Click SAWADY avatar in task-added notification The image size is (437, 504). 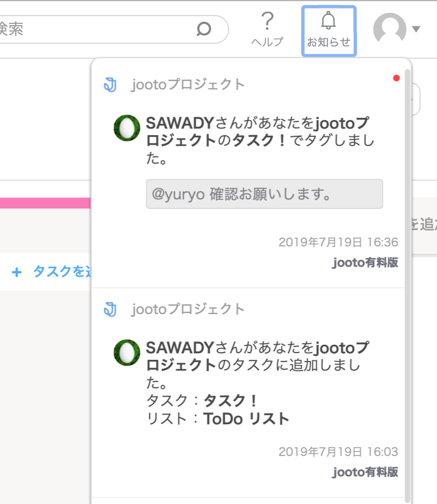pyautogui.click(x=127, y=352)
